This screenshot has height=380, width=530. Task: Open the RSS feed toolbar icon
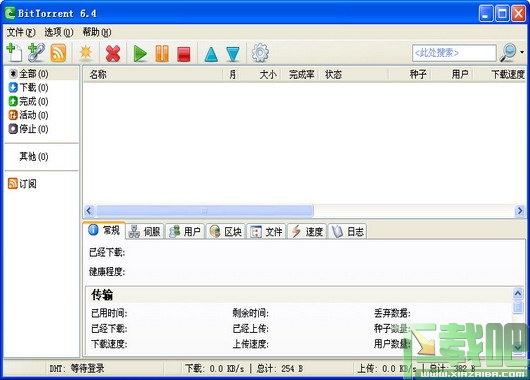(58, 53)
